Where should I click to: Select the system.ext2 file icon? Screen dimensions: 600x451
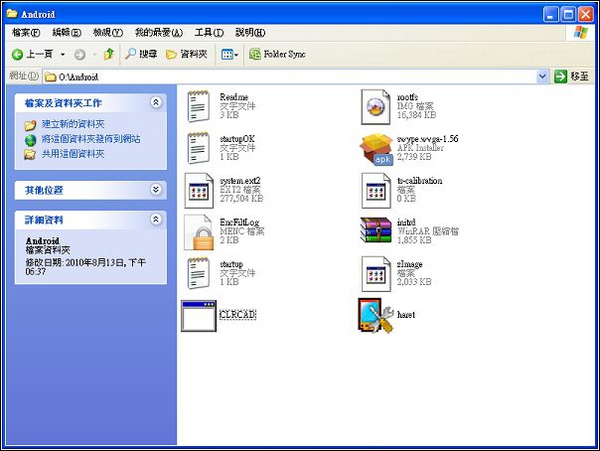(x=201, y=189)
